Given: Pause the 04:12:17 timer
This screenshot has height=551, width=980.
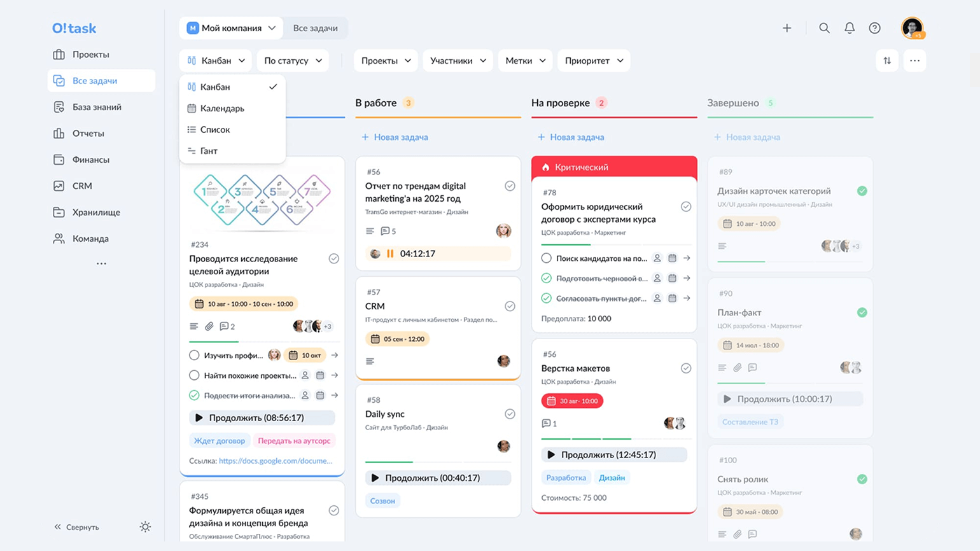Looking at the screenshot, I should click(390, 254).
